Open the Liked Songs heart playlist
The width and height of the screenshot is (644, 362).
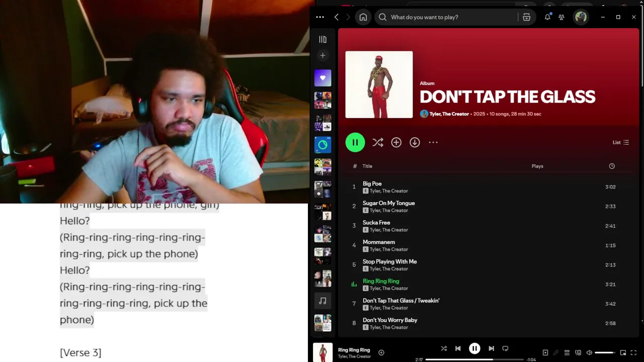click(323, 78)
